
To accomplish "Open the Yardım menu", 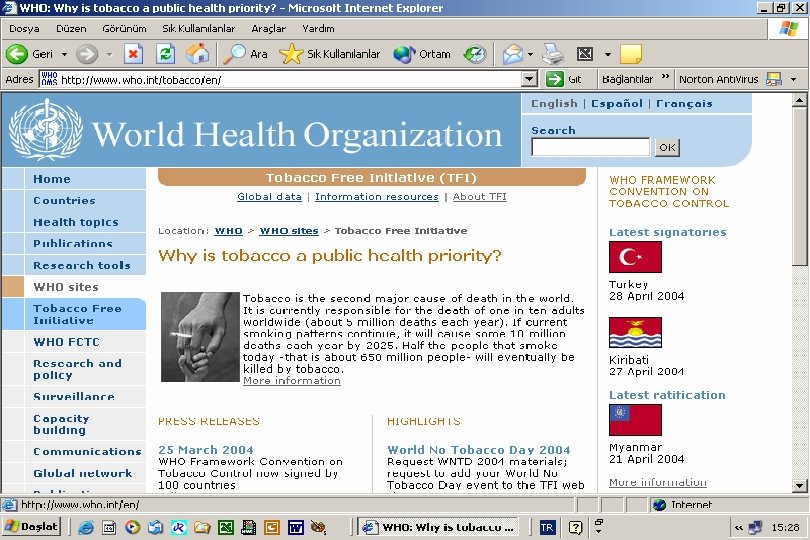I will [x=318, y=28].
